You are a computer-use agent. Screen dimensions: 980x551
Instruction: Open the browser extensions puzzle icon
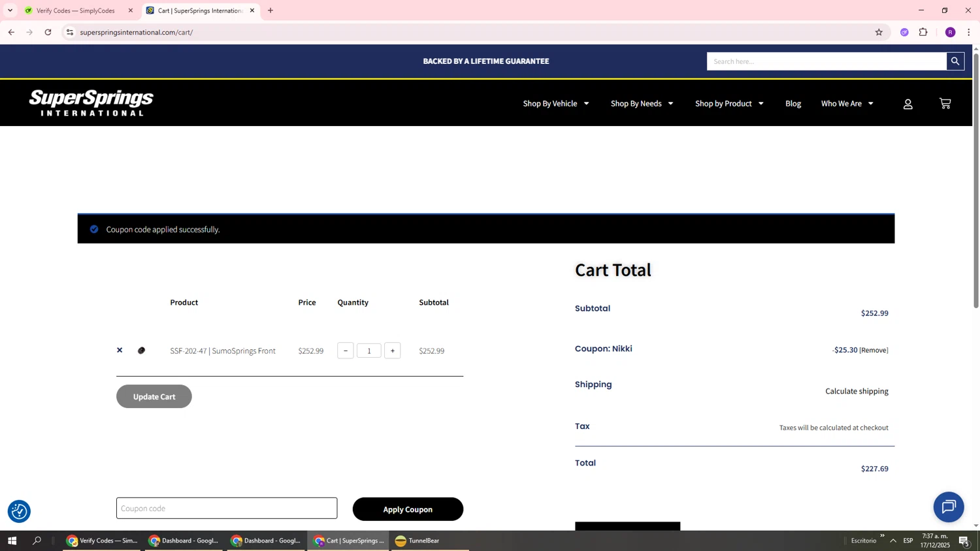click(923, 32)
